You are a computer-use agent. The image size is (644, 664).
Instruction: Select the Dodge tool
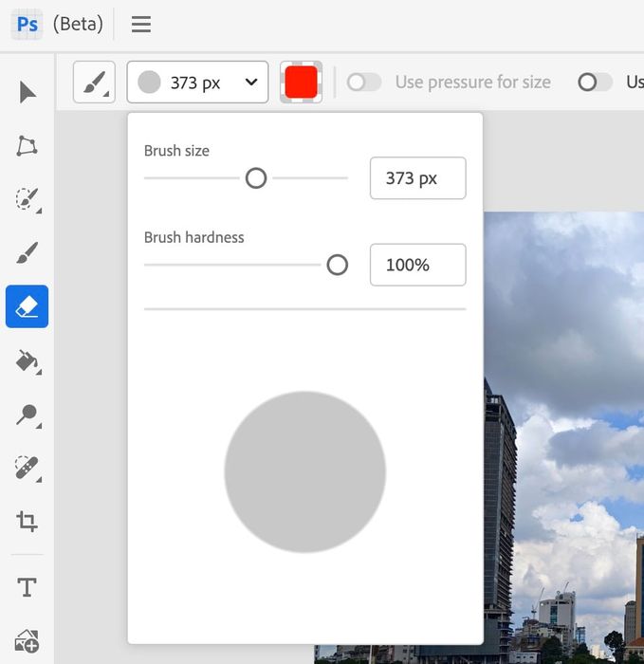pos(28,415)
